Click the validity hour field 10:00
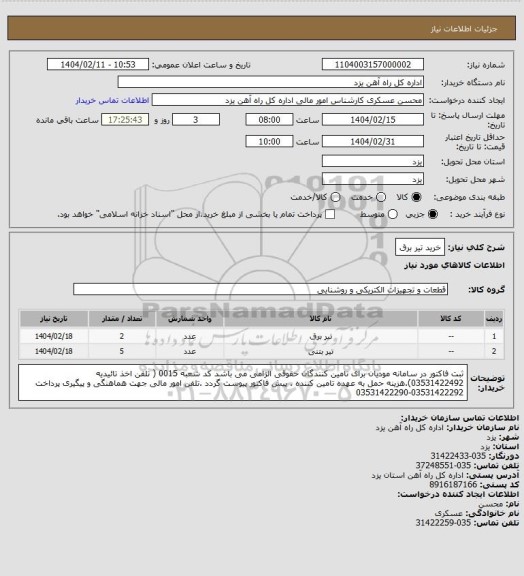 tap(269, 141)
